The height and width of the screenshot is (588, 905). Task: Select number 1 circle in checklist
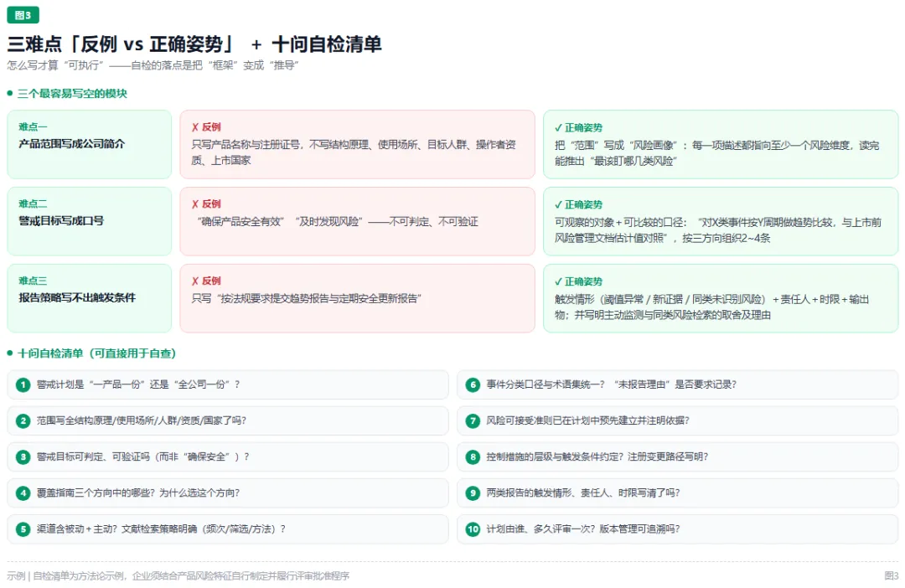coord(23,385)
